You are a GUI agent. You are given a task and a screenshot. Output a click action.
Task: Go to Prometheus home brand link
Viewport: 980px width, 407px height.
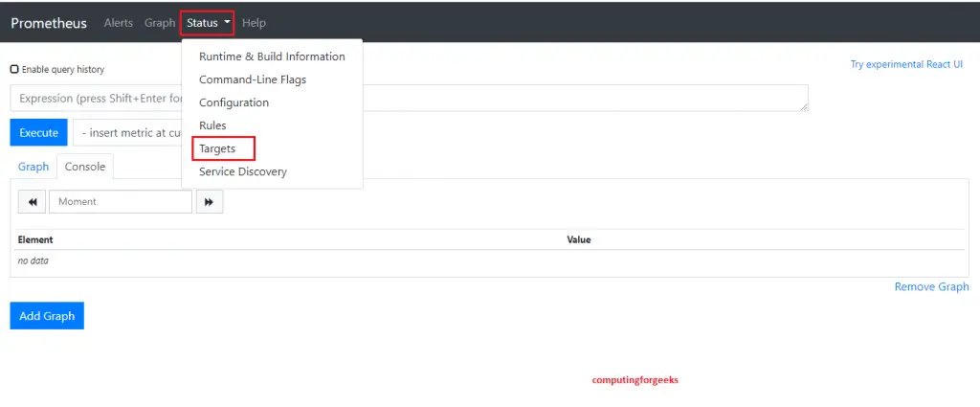tap(49, 23)
